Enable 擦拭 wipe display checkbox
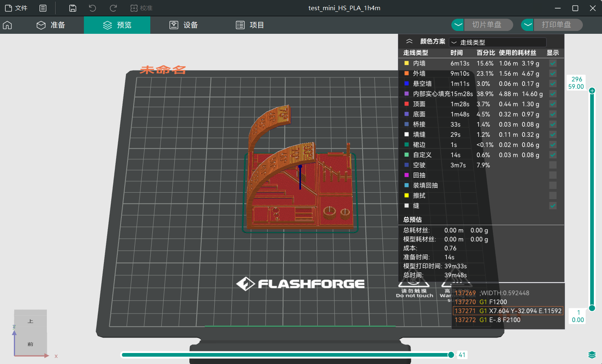This screenshot has width=602, height=364. [553, 195]
